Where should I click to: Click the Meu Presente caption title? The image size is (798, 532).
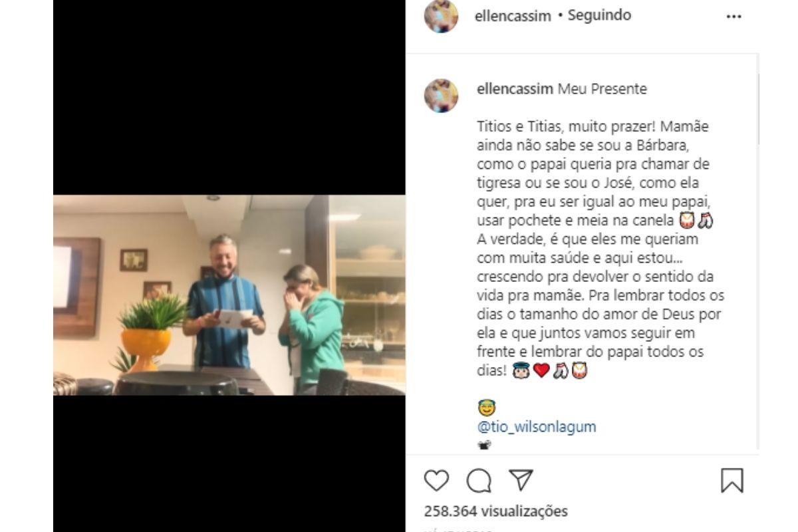(602, 89)
